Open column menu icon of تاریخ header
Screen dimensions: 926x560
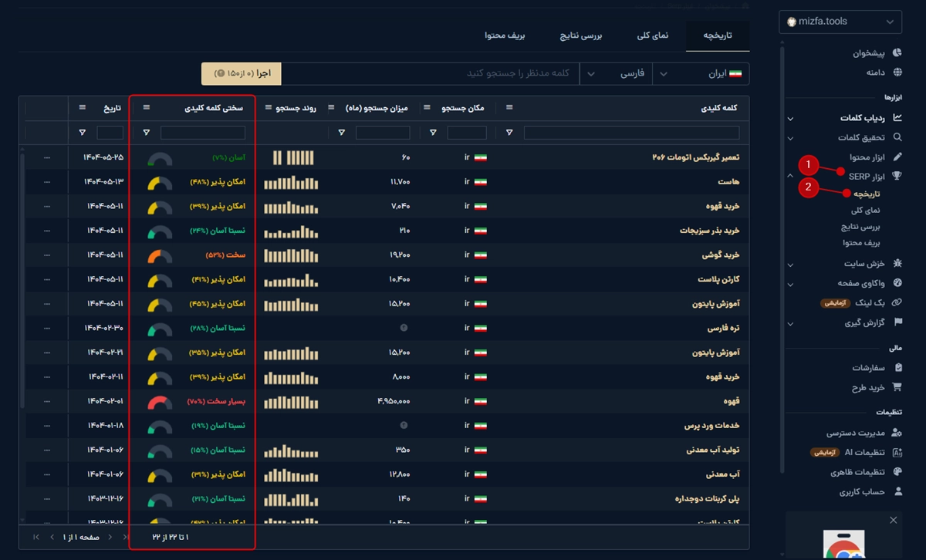(x=83, y=108)
